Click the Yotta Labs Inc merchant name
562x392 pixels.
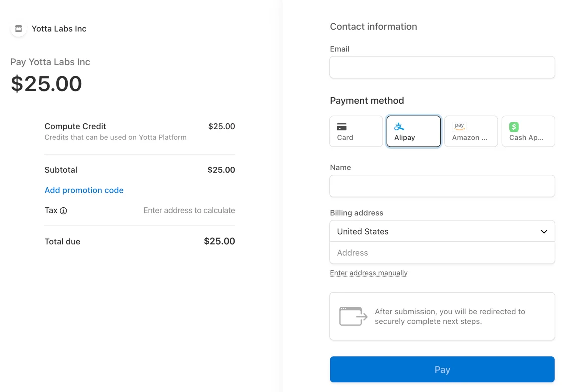[x=59, y=29]
